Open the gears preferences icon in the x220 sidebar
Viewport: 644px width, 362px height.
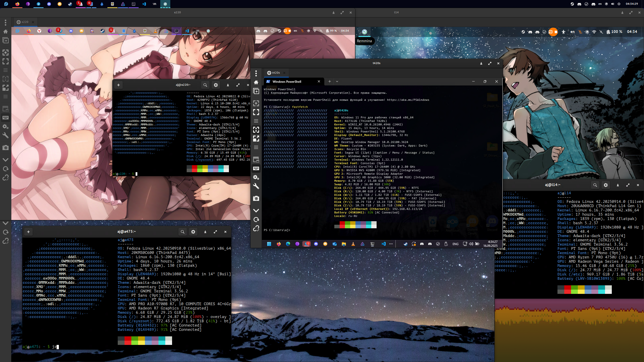[6, 126]
